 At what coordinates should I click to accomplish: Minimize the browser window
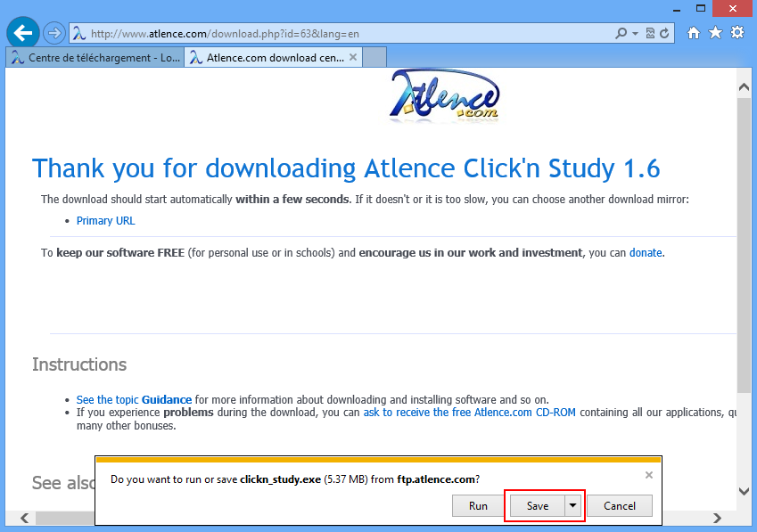click(677, 9)
